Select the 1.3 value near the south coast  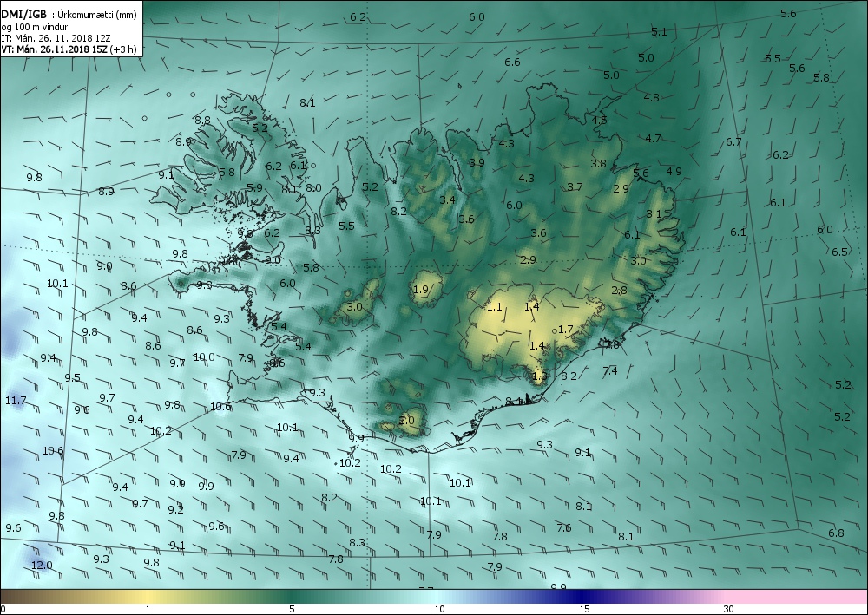coord(539,376)
